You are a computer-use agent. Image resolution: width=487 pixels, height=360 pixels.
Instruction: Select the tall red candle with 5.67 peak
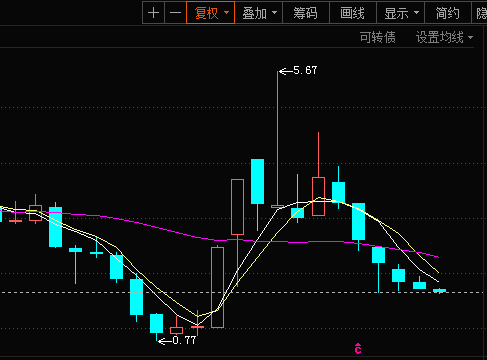click(x=277, y=139)
